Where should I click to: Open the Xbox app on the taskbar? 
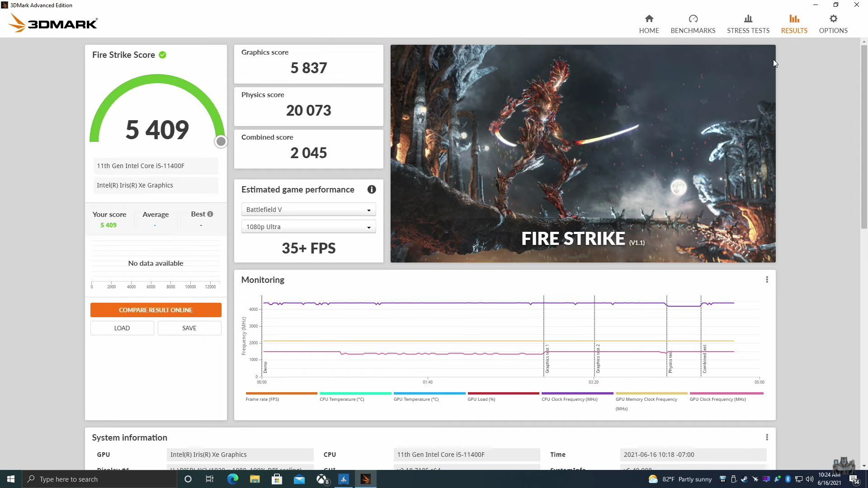pos(322,479)
